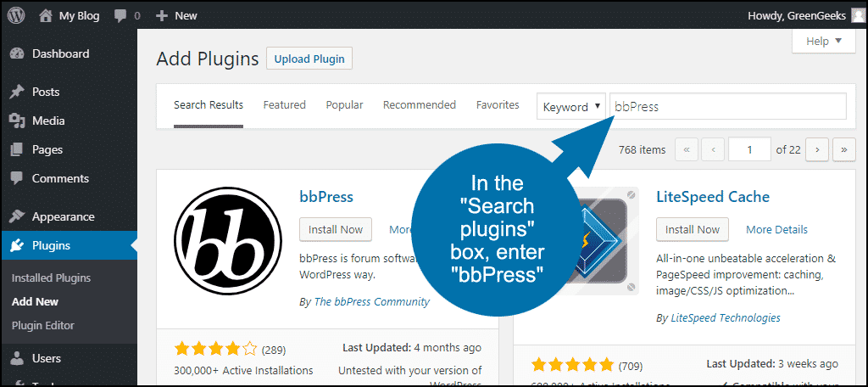This screenshot has width=868, height=387.
Task: Click the LiteSpeed Cache star rating
Action: click(x=572, y=366)
